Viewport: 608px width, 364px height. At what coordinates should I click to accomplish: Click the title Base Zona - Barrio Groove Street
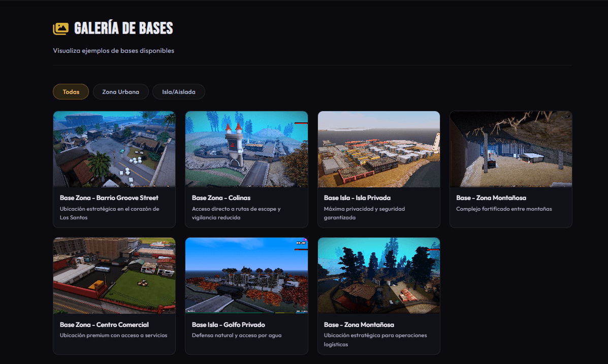pos(109,197)
